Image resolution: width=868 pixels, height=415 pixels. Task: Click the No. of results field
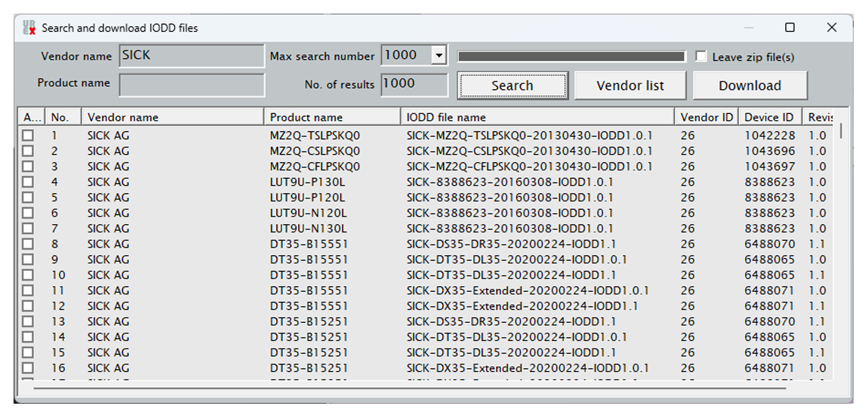coord(414,85)
